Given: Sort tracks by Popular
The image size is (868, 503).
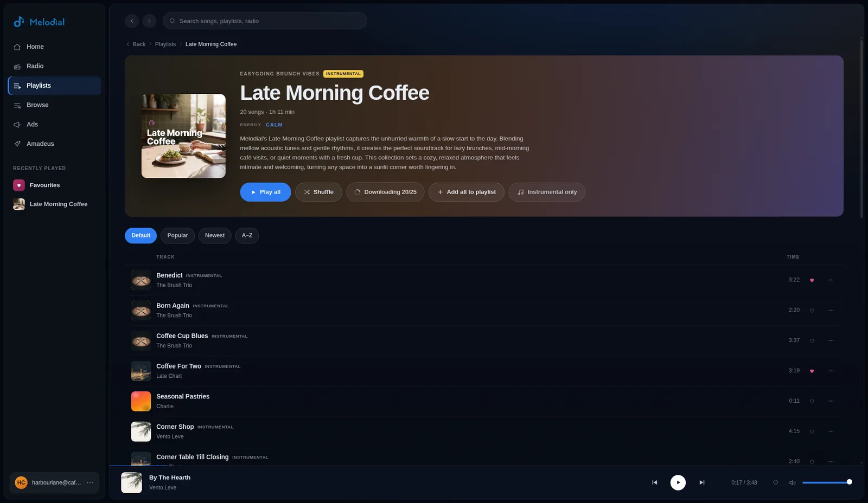Looking at the screenshot, I should point(177,236).
